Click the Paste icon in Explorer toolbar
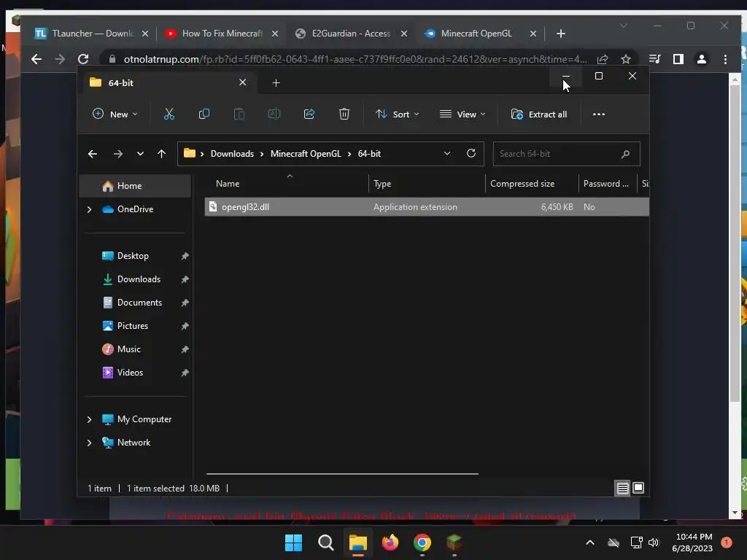This screenshot has width=747, height=560. coord(239,114)
